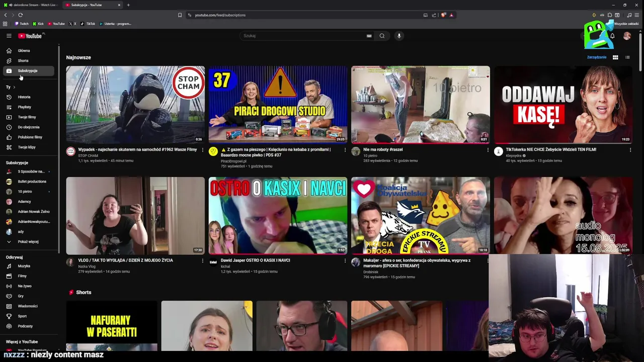Open Do obejrzenia watch-later list
The image size is (644, 362).
point(29,127)
